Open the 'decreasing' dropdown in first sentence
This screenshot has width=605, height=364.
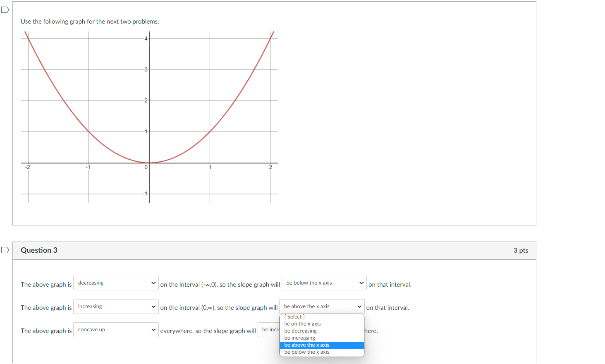point(116,283)
